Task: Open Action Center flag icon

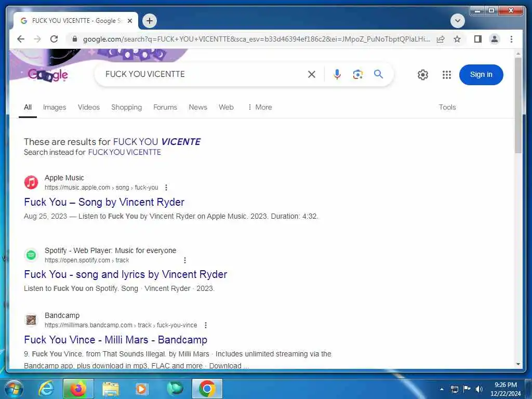Action: pyautogui.click(x=467, y=389)
